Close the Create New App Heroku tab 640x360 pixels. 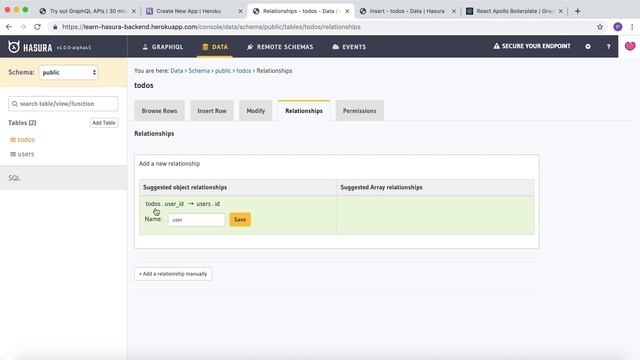[x=240, y=11]
